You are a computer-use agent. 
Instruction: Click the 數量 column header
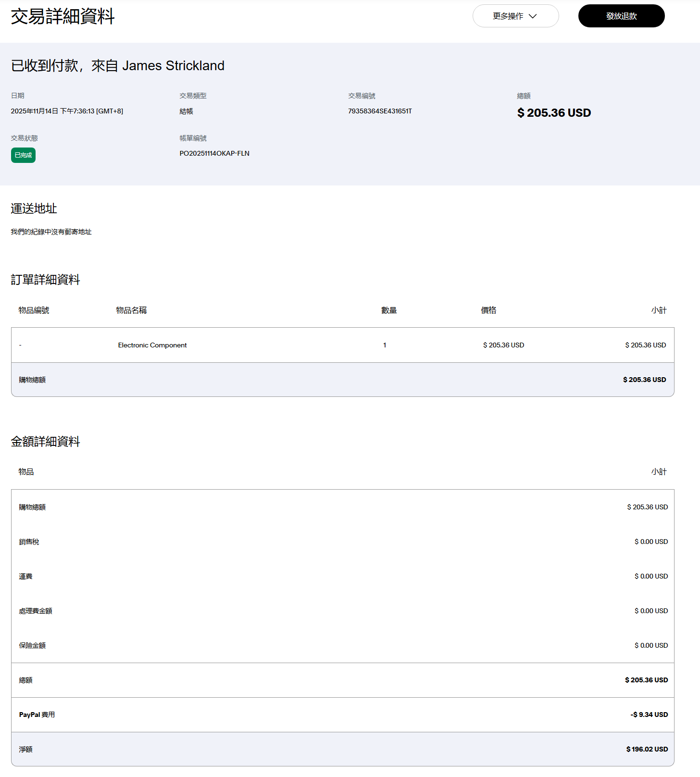click(389, 310)
